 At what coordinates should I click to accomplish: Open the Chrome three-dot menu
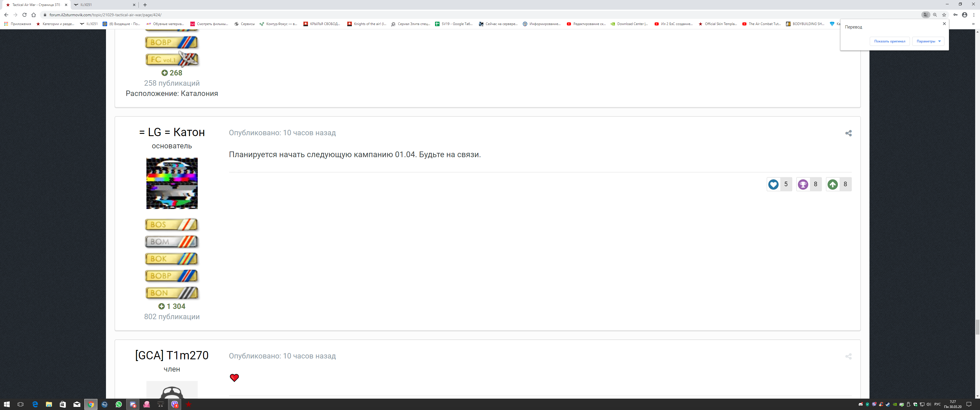click(973, 15)
